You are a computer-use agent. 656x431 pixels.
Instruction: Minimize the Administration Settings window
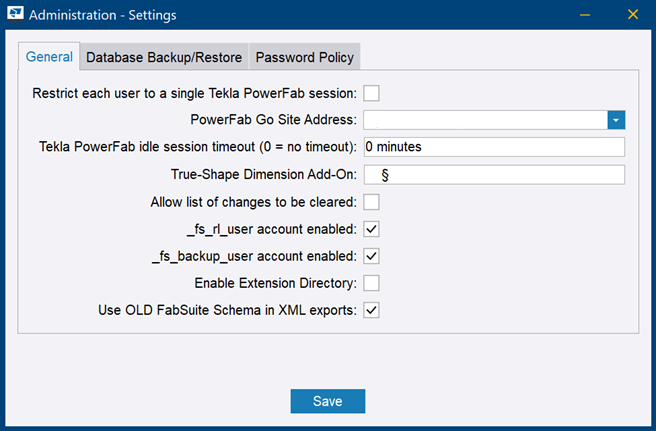point(586,15)
